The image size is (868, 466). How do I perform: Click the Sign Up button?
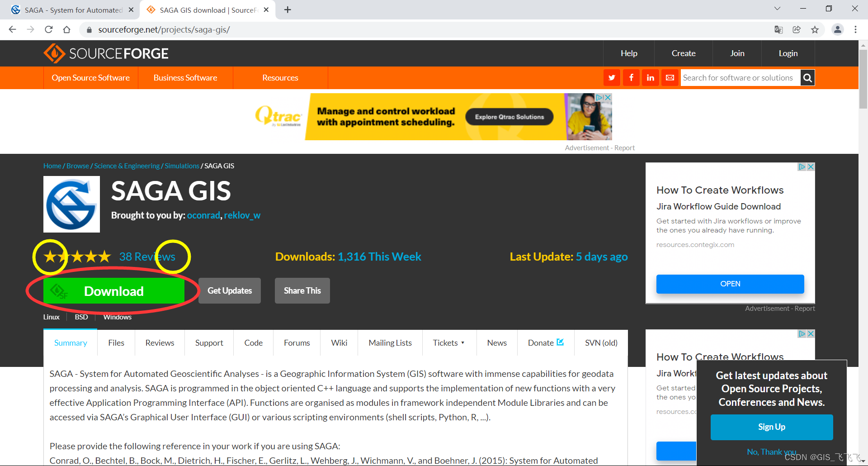(x=772, y=427)
